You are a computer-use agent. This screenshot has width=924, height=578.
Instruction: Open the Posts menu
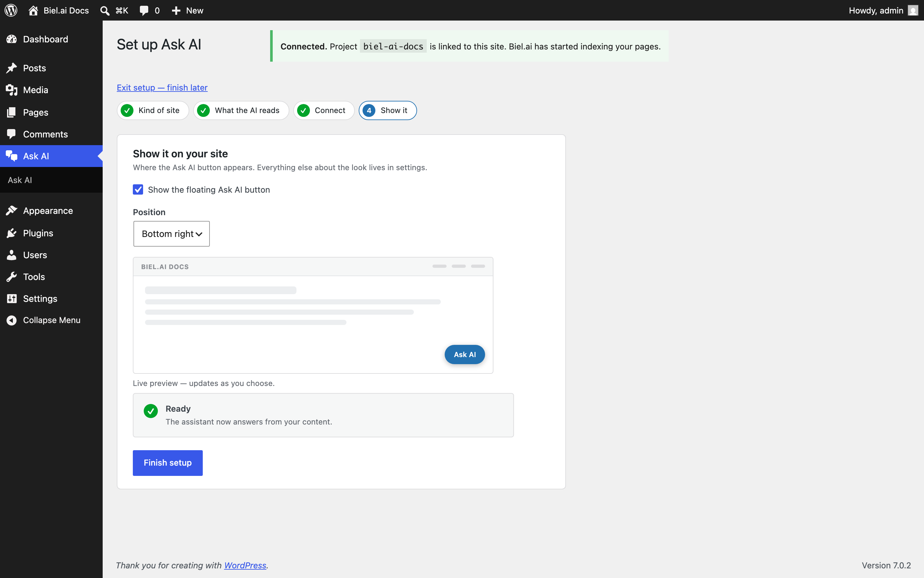coord(51,68)
